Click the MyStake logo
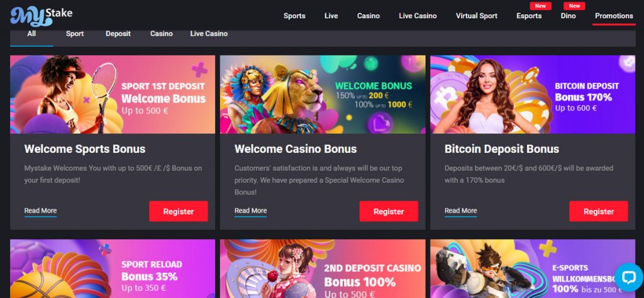This screenshot has width=644, height=298. (x=42, y=16)
